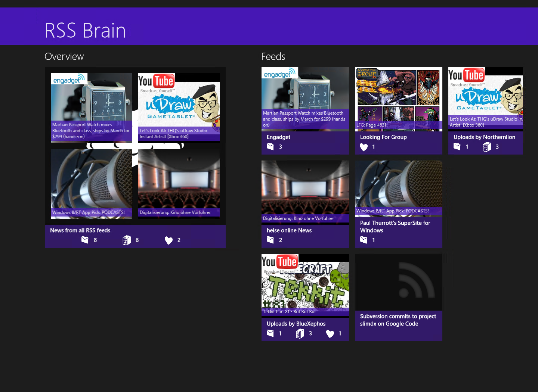Click the unread envelope icon in the Overview tile
Image resolution: width=538 pixels, height=392 pixels.
pyautogui.click(x=85, y=240)
